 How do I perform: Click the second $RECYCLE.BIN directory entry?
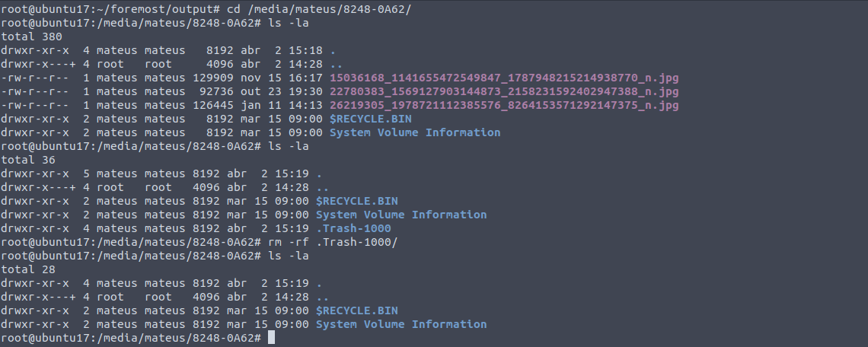pos(356,201)
